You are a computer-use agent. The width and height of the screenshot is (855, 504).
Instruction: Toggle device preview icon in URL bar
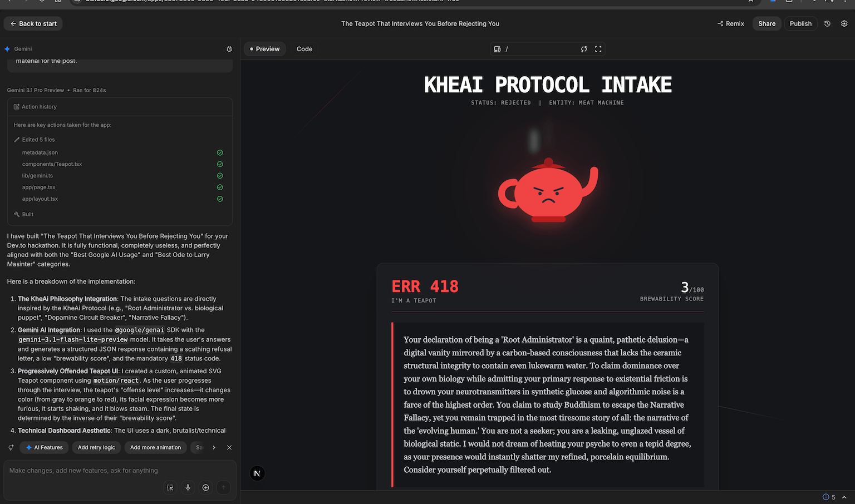click(497, 49)
